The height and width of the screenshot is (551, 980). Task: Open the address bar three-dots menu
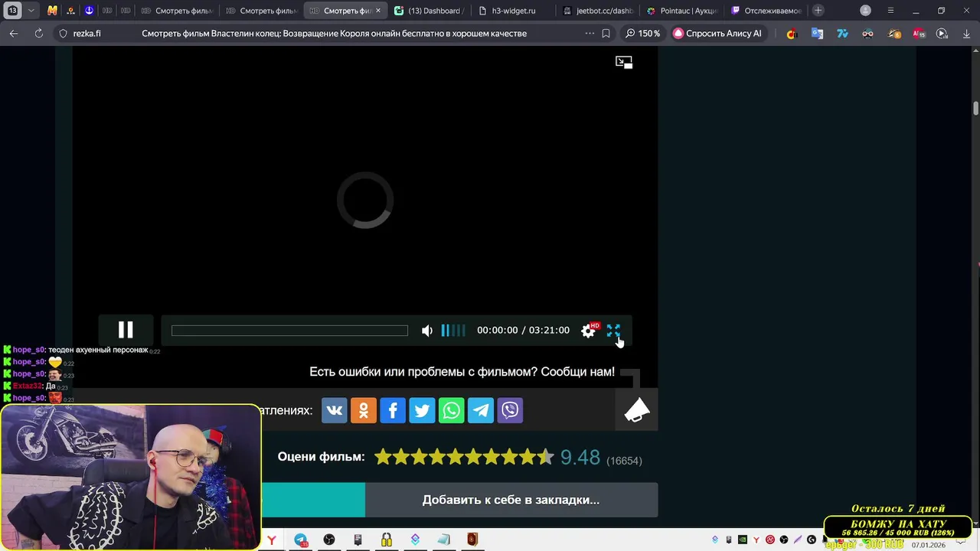tap(590, 34)
